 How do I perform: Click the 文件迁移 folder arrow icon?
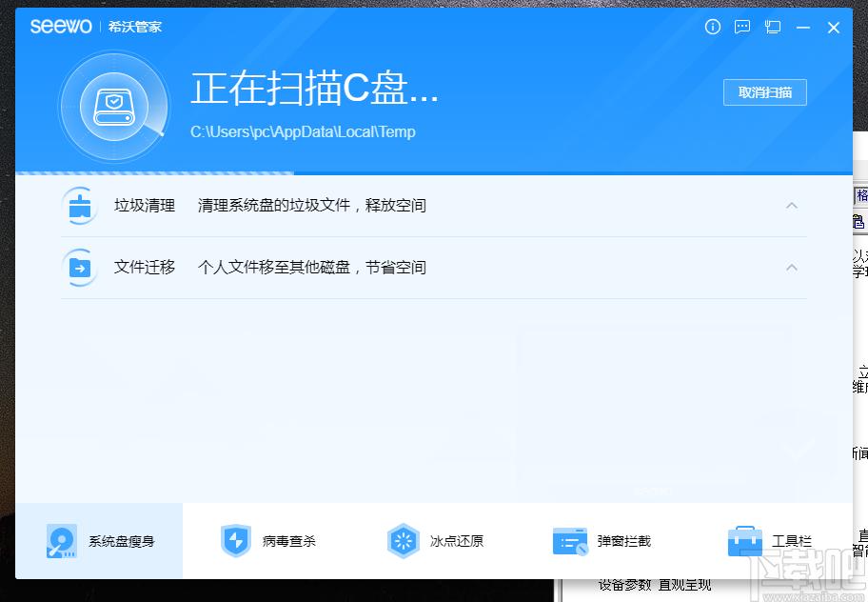(80, 268)
